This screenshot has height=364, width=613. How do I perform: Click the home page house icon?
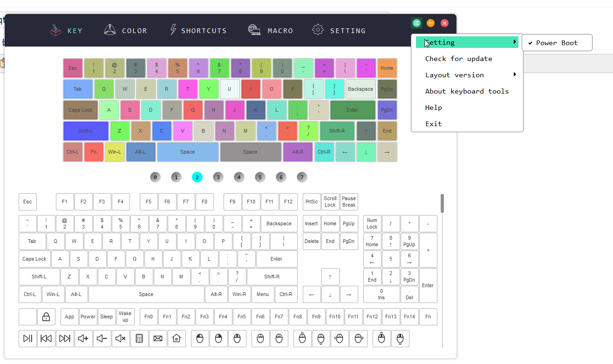point(177,338)
